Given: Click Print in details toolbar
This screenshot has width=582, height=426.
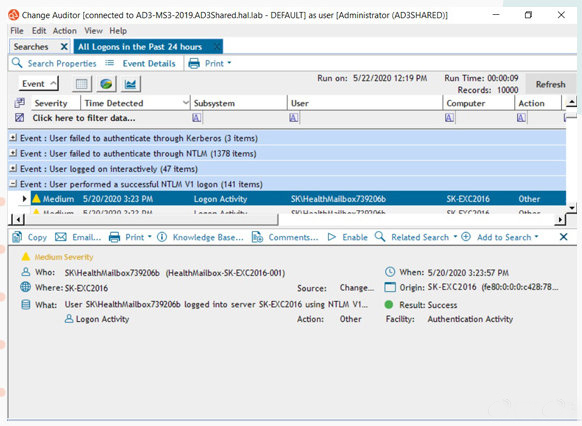Looking at the screenshot, I should click(127, 237).
